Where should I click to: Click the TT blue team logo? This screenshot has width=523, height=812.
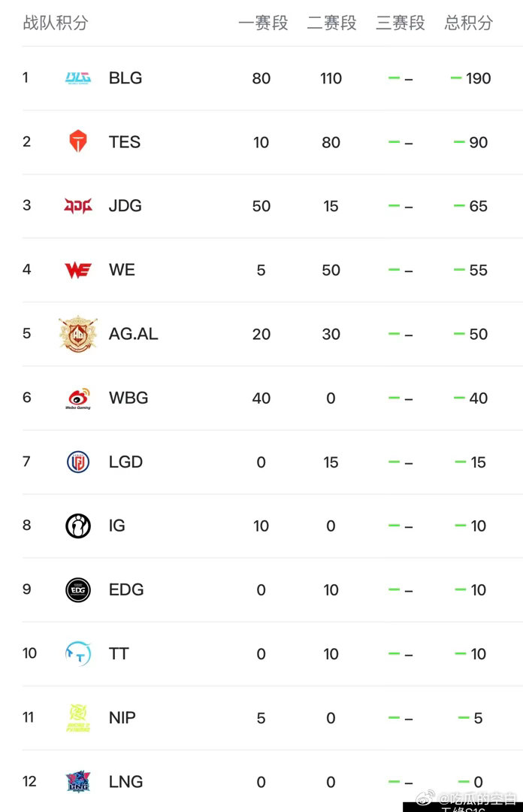78,653
